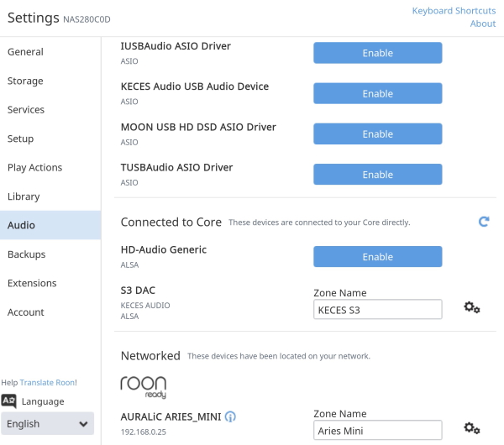Click the info icon next to AURALiC ARIES_MINI
Image resolution: width=504 pixels, height=445 pixels.
(230, 416)
